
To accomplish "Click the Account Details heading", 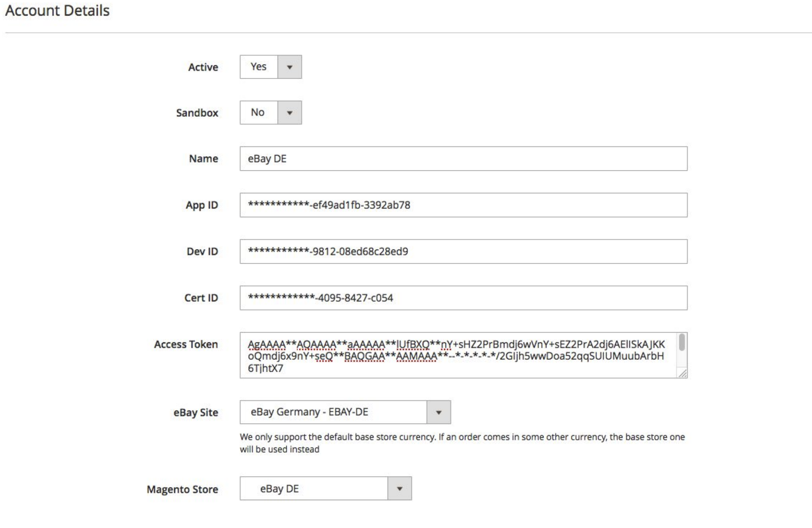I will pos(57,10).
